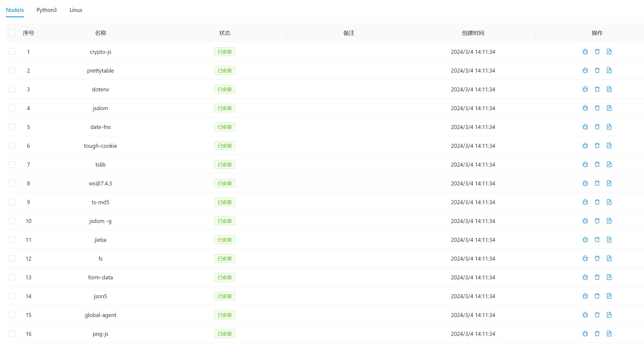
Task: Select the png-js row checkbox
Action: click(x=12, y=334)
